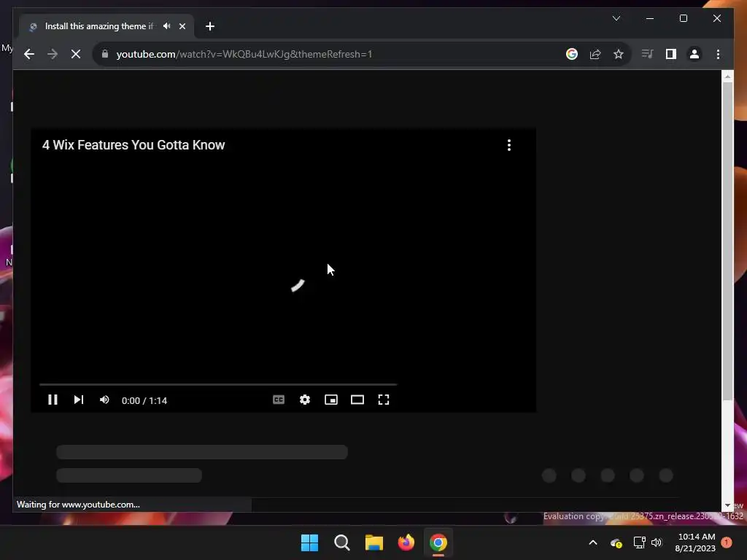Mute the video player volume
Image resolution: width=747 pixels, height=560 pixels.
pos(104,400)
